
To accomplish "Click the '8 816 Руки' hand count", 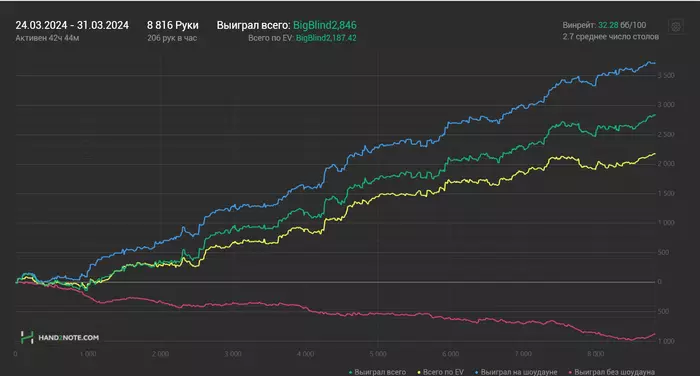I will tap(173, 25).
